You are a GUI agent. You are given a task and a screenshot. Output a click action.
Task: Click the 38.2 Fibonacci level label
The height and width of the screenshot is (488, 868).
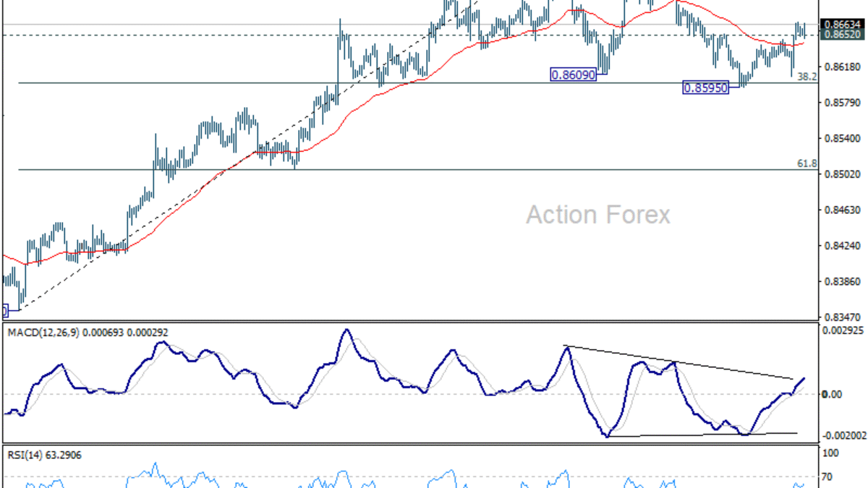[x=807, y=76]
